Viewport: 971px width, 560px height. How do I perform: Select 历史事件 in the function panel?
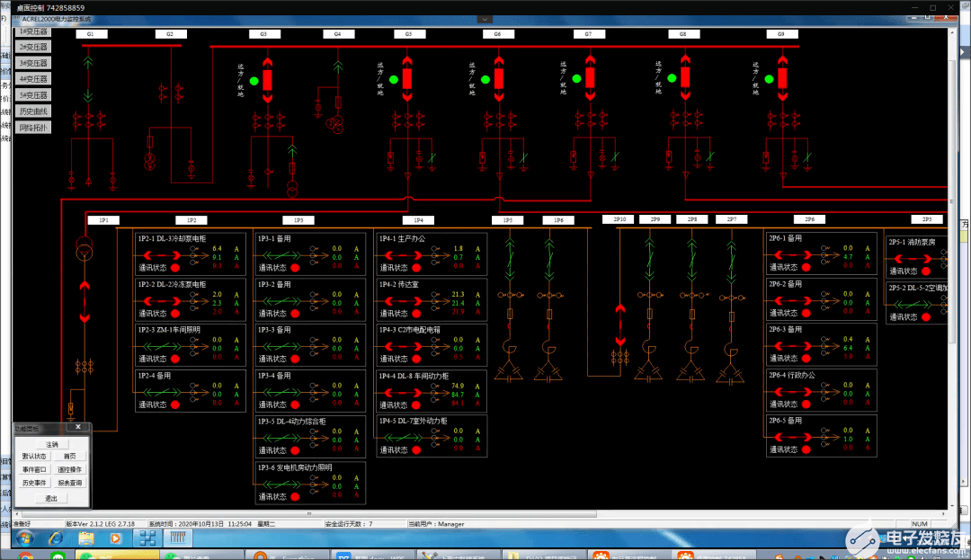pyautogui.click(x=36, y=482)
